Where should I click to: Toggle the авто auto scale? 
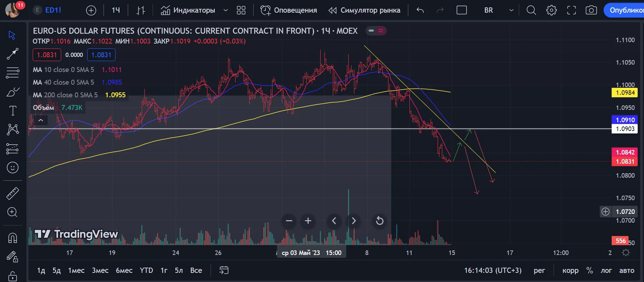pyautogui.click(x=627, y=270)
